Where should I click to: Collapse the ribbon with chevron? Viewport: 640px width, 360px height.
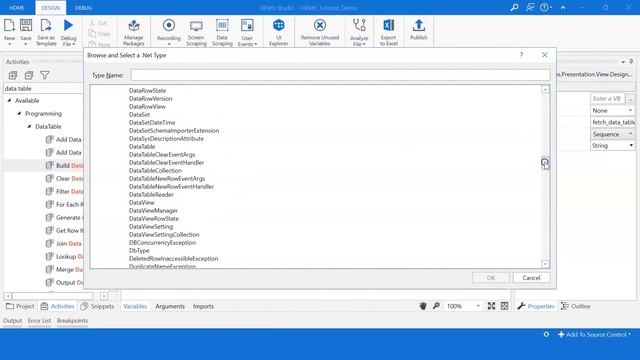tap(563, 7)
